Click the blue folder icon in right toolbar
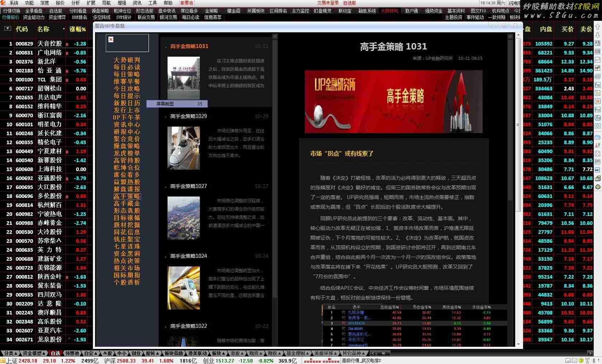The height and width of the screenshot is (364, 602). pyautogui.click(x=598, y=137)
